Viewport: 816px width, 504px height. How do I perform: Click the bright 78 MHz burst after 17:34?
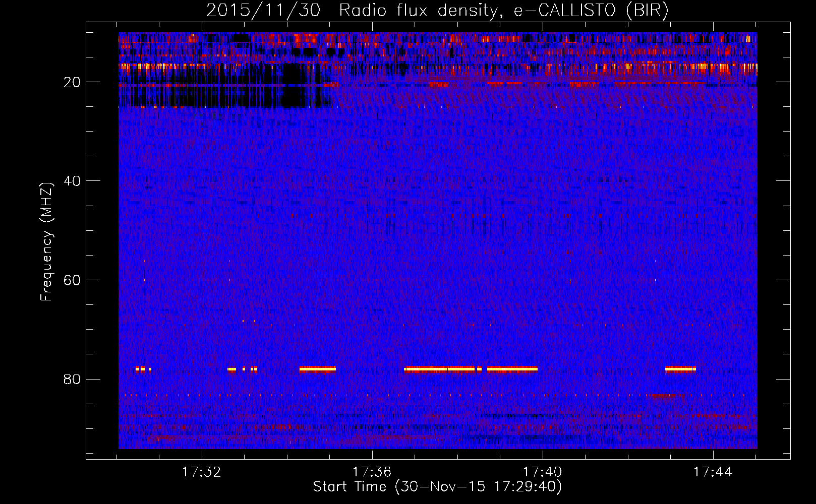coord(317,369)
